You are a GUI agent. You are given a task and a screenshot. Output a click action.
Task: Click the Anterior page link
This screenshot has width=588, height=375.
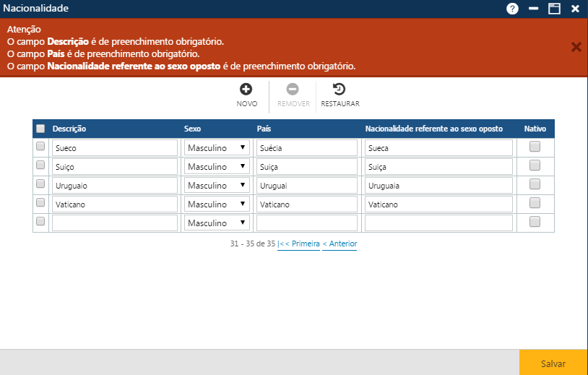340,244
